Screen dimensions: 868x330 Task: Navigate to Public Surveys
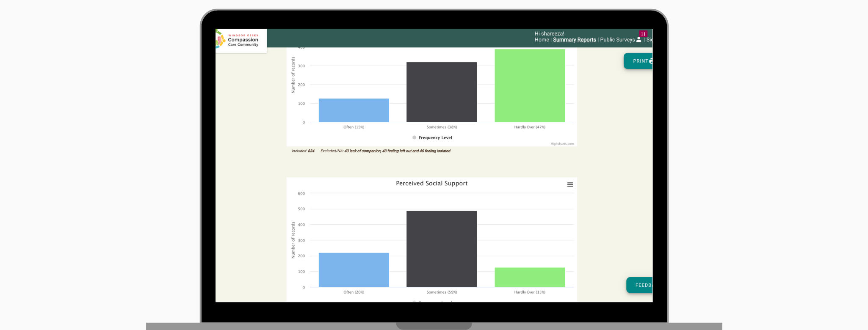point(617,40)
